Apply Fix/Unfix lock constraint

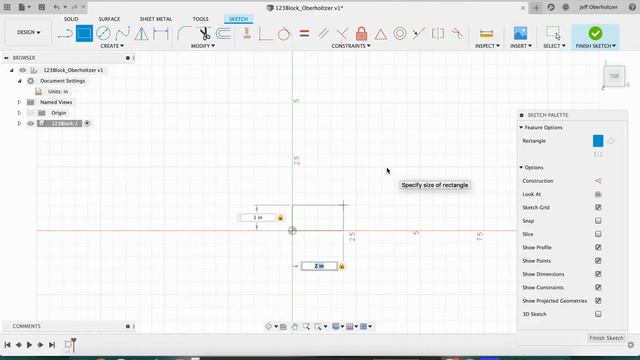coord(361,33)
